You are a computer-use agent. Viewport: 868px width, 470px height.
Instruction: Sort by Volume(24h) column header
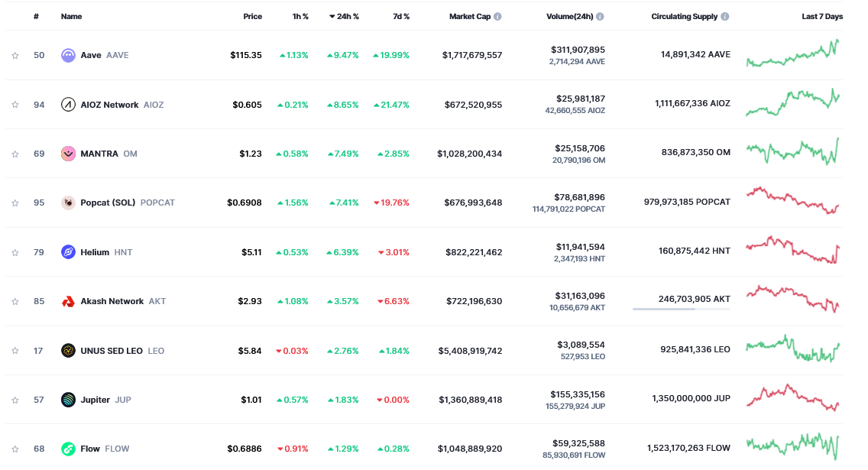(570, 17)
